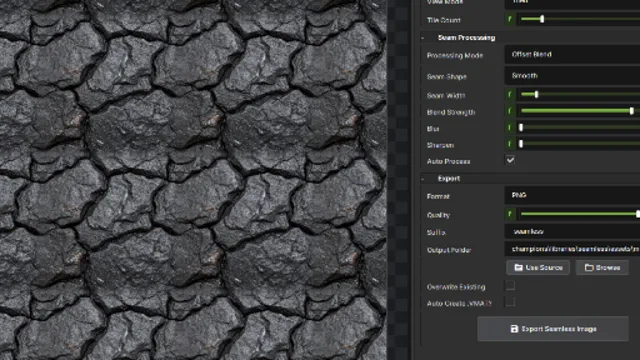Click the Tile Count expression icon
Image resolution: width=640 pixels, height=360 pixels.
tap(510, 19)
